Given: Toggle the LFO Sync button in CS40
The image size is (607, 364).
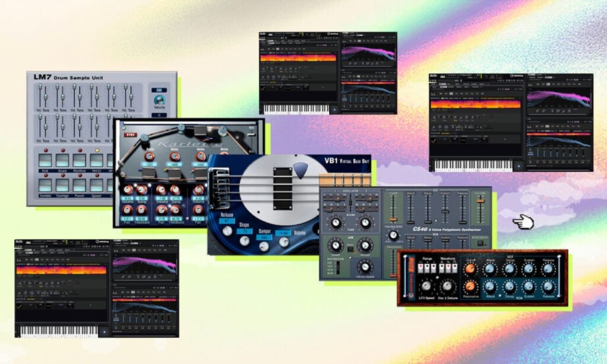Looking at the screenshot, I should [350, 249].
